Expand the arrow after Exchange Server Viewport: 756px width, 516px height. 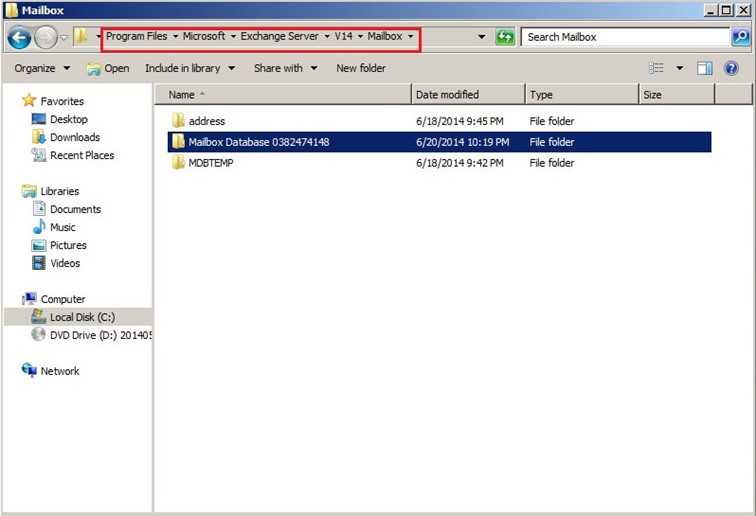pyautogui.click(x=327, y=37)
